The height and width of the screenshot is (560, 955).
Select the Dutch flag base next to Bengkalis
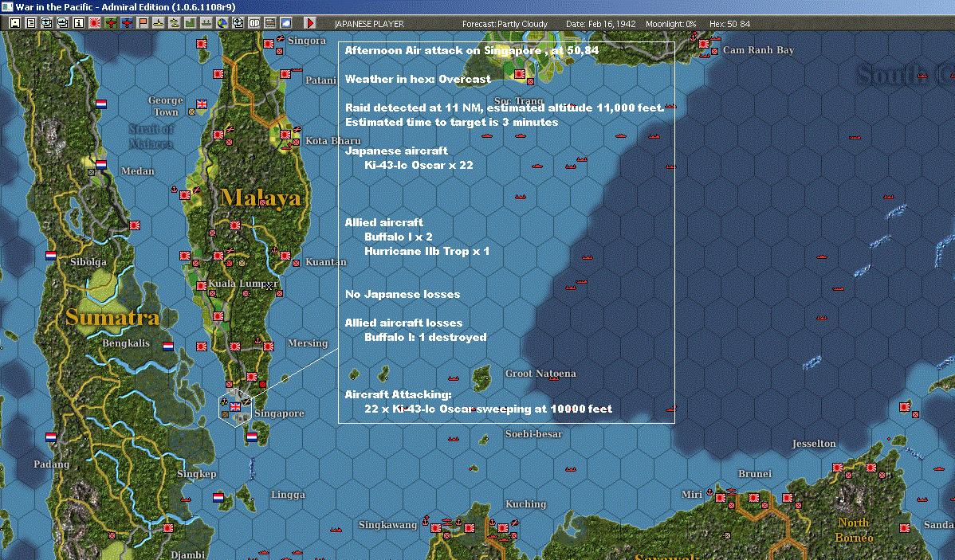(x=168, y=347)
